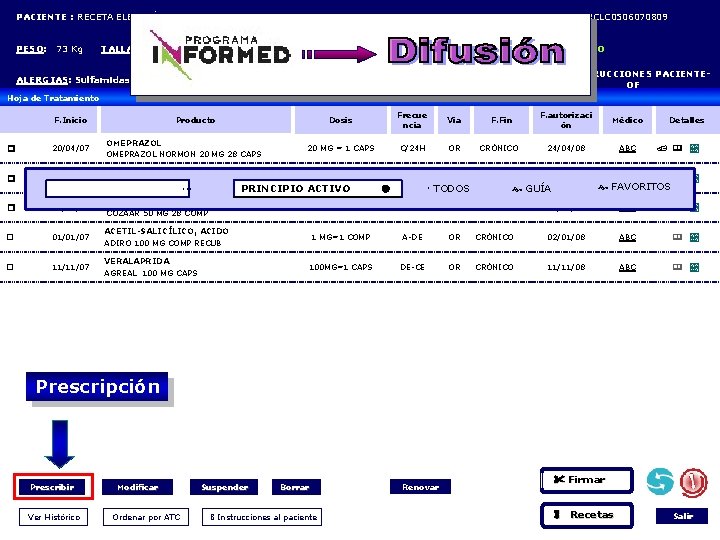Click the F.Fin column header

tap(501, 120)
